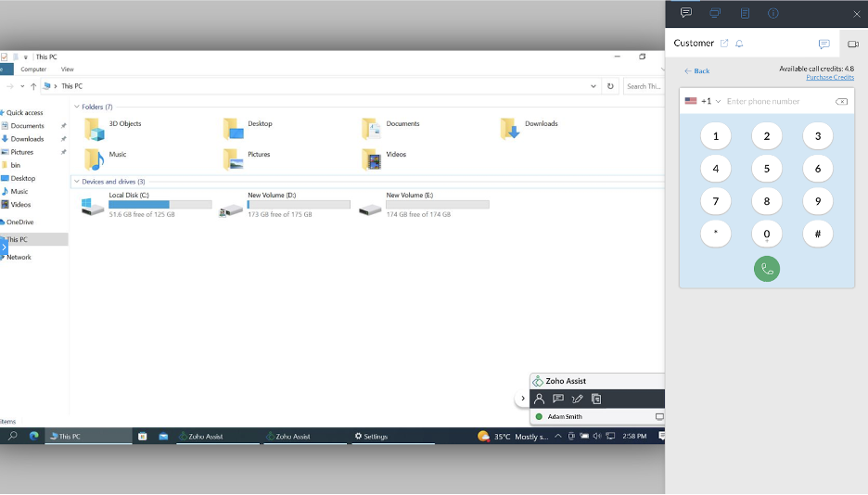Open the chat icon in top dark toolbar
Image resolution: width=868 pixels, height=495 pixels.
pyautogui.click(x=686, y=13)
